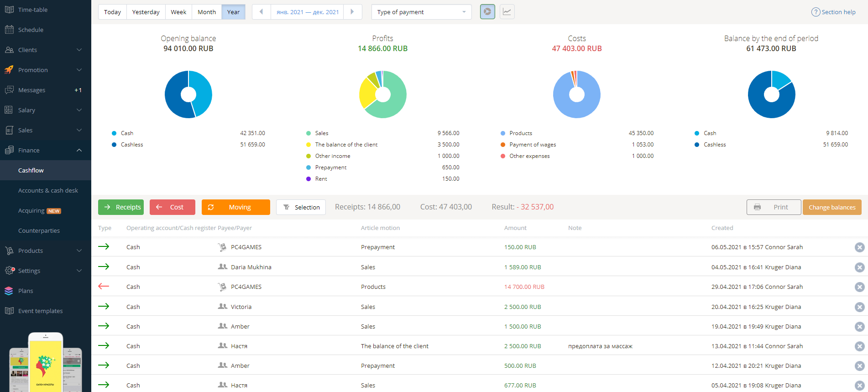This screenshot has height=392, width=868.
Task: Click the PC4GAMES payee in Prepayment row
Action: tap(246, 247)
